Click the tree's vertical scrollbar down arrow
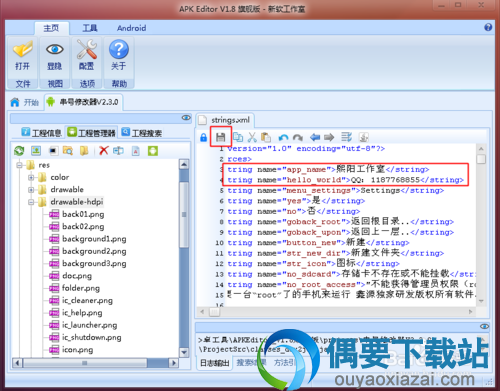Image resolution: width=500 pixels, height=391 pixels. tap(184, 352)
